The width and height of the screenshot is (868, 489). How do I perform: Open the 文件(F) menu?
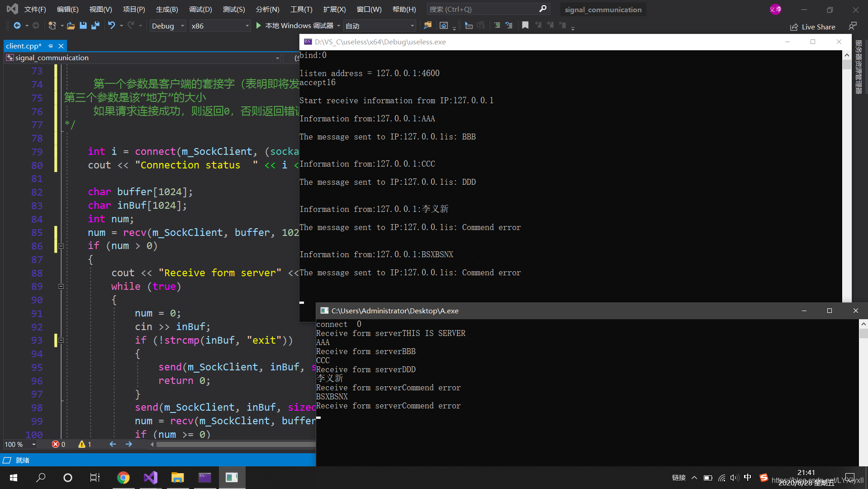coord(35,10)
